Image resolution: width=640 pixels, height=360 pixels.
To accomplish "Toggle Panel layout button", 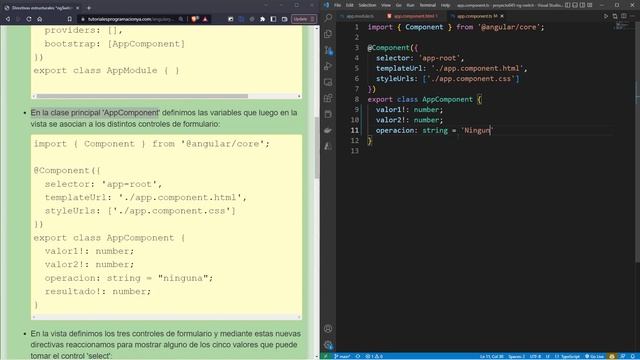I will [x=575, y=5].
